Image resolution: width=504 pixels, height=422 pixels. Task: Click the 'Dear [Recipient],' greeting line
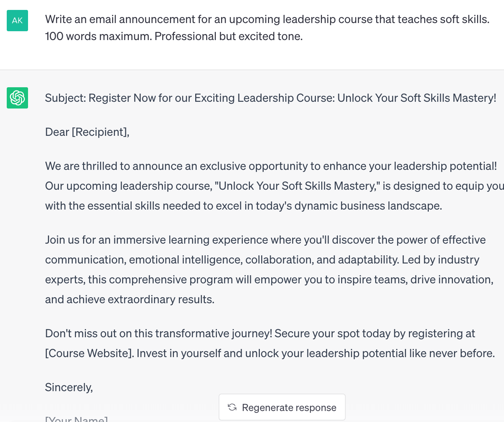pos(87,132)
